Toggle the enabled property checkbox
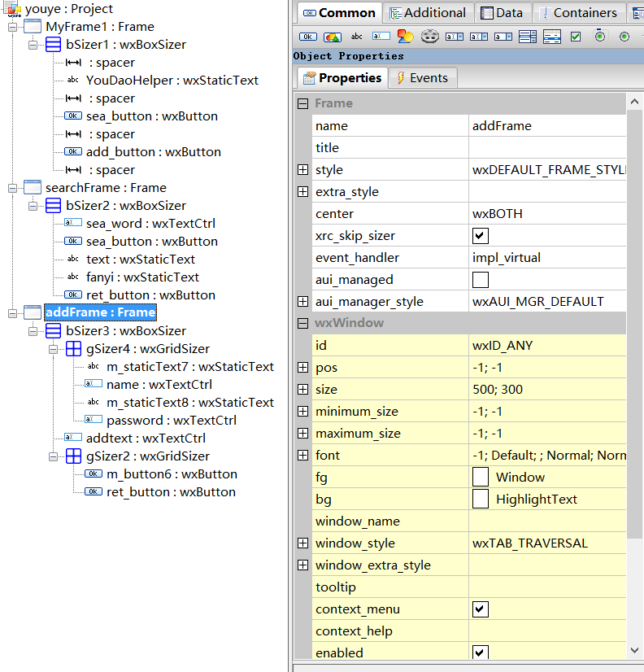The image size is (644, 672). pos(481,652)
